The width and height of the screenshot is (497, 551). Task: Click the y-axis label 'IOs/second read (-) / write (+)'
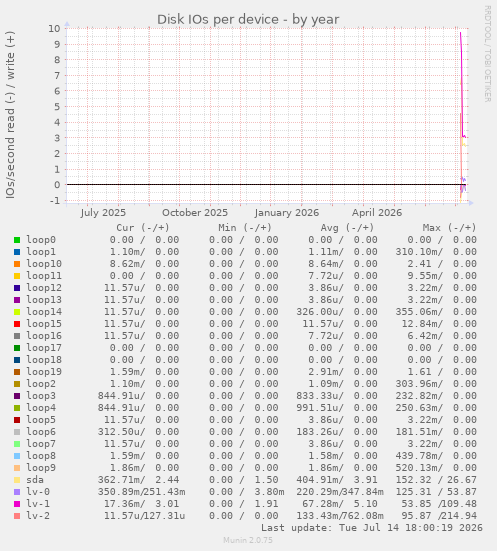(10, 115)
